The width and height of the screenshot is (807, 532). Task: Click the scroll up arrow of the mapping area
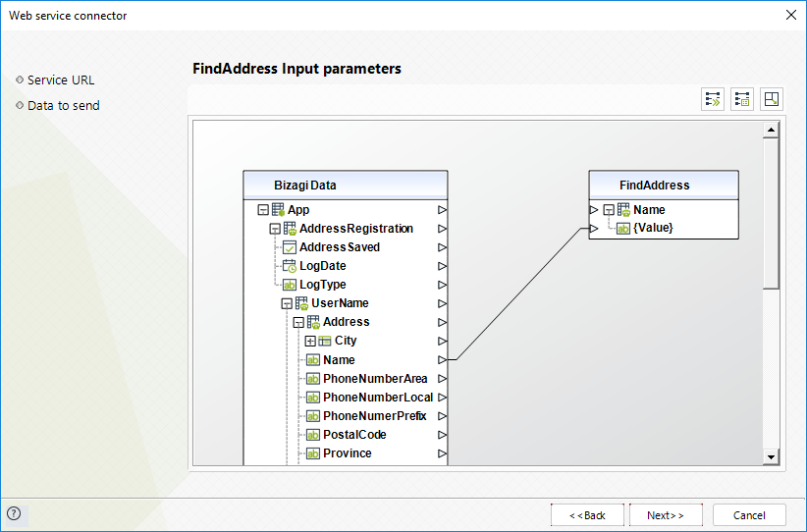771,130
